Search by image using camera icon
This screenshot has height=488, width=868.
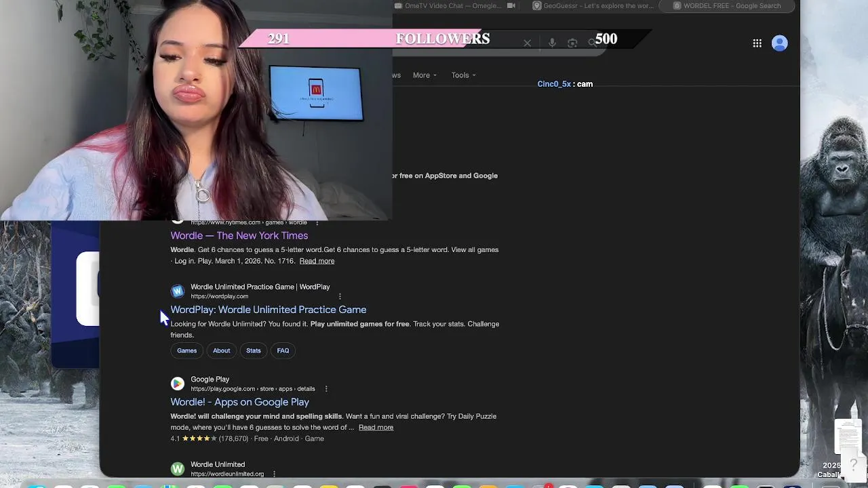click(572, 43)
